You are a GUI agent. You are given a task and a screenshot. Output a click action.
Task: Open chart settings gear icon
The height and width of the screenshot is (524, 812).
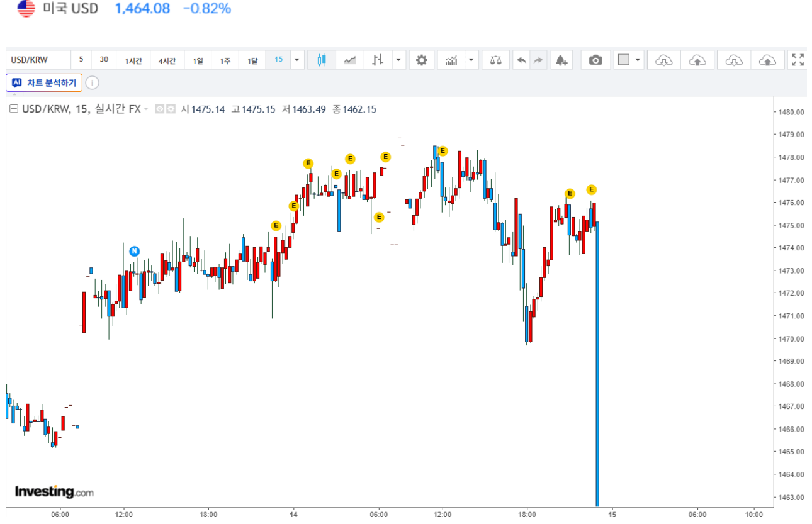pyautogui.click(x=421, y=60)
